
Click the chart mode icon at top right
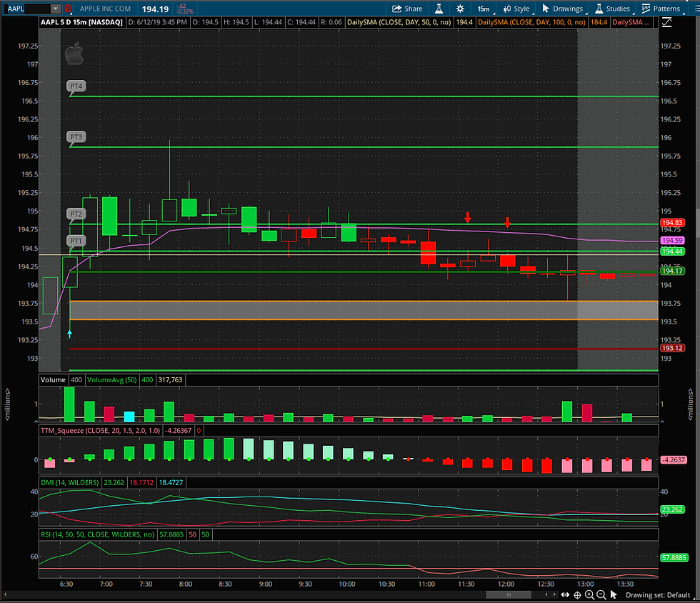(666, 22)
